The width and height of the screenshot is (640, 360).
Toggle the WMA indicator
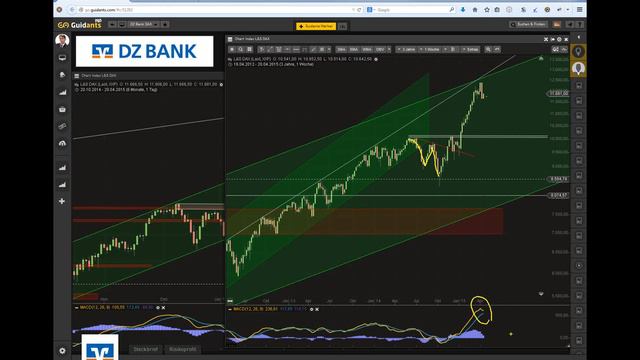click(x=367, y=49)
